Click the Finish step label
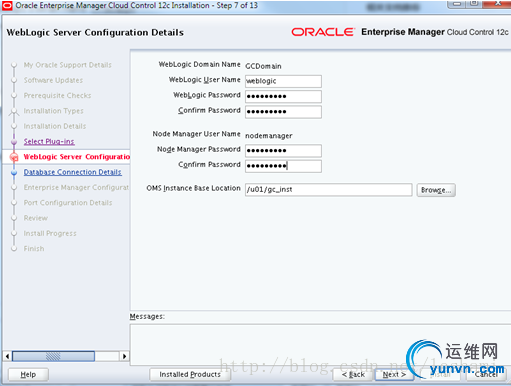Screen dimensions: 511x386 pos(34,249)
